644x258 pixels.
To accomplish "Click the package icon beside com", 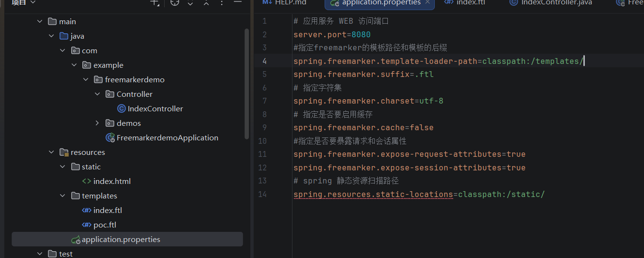I will 76,50.
